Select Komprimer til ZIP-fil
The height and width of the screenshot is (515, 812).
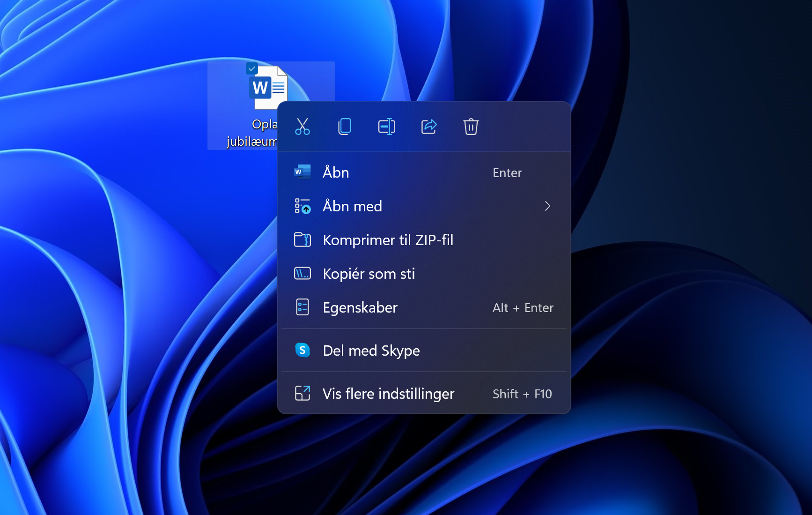click(x=388, y=240)
